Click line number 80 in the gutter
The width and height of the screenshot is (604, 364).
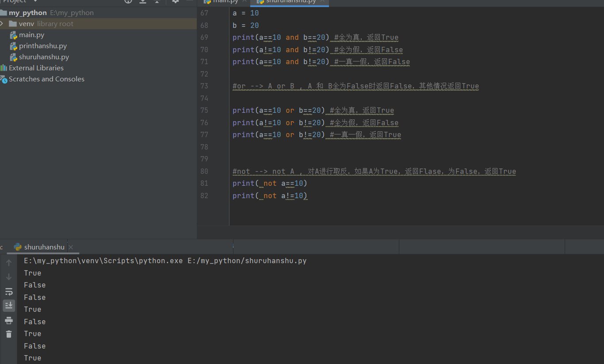tap(204, 171)
